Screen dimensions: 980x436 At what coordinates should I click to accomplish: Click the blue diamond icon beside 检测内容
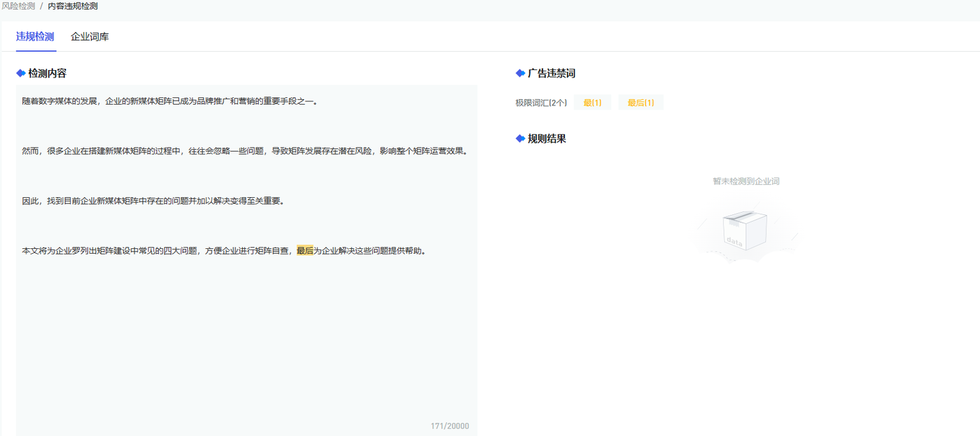(21, 73)
